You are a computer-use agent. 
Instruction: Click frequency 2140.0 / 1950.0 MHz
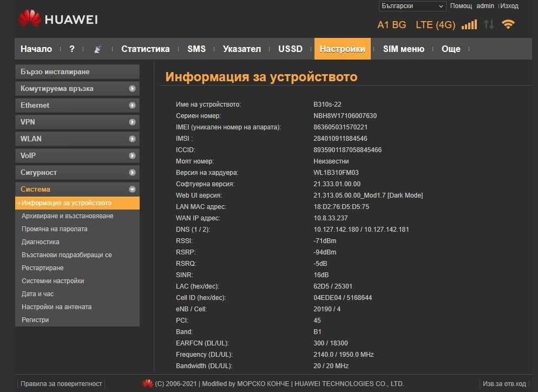coord(344,354)
